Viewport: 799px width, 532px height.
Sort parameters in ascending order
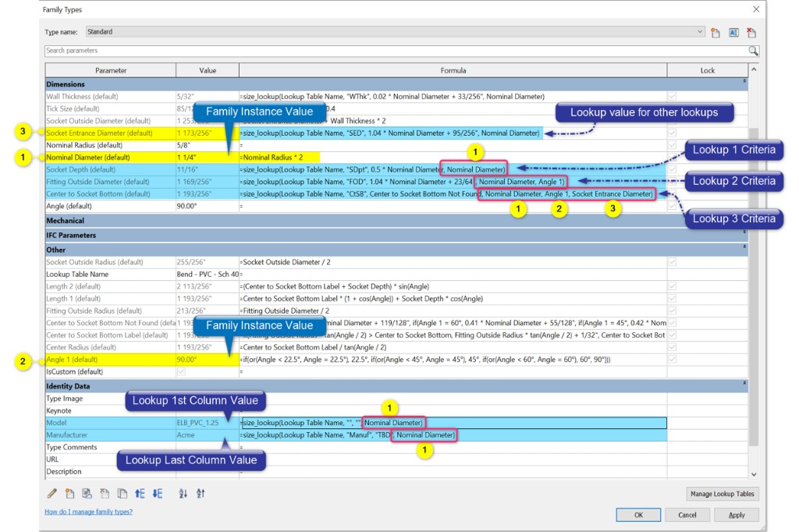coord(183,493)
